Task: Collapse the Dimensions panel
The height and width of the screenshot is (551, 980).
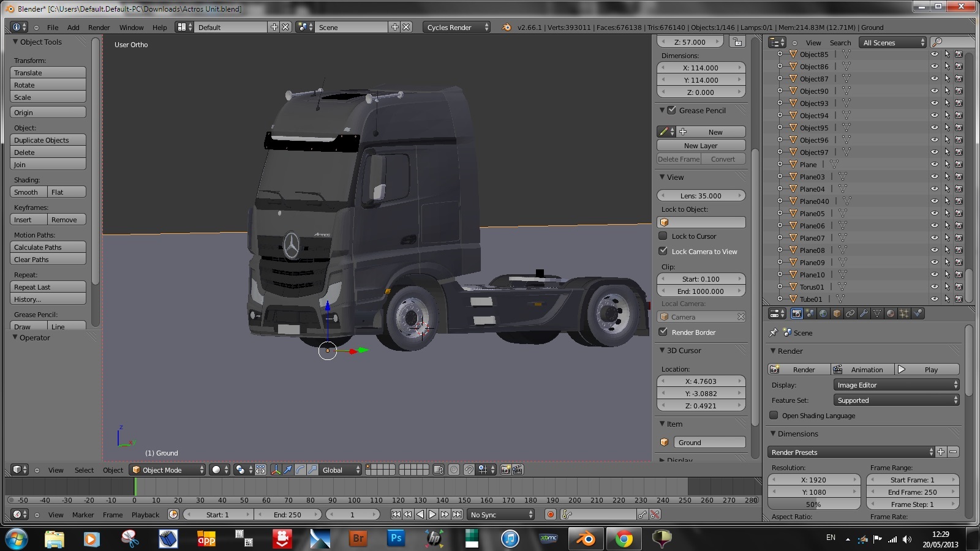Action: pyautogui.click(x=773, y=433)
